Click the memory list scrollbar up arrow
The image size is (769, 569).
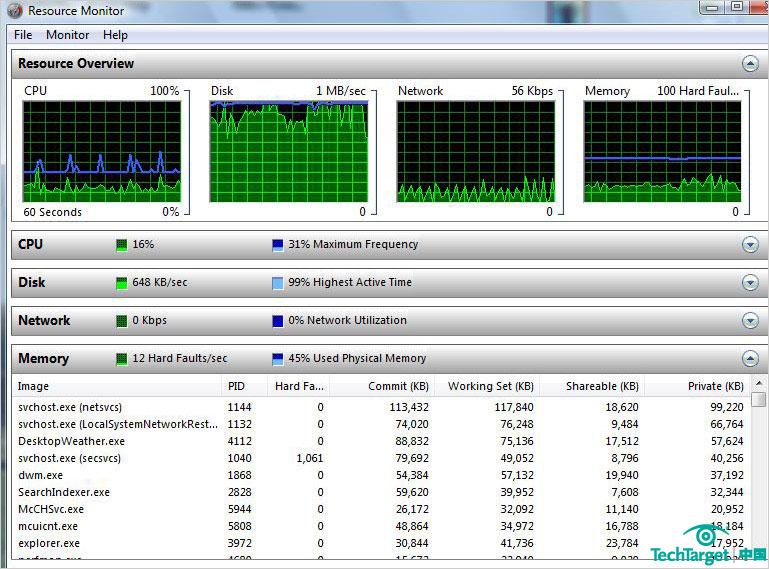(759, 385)
